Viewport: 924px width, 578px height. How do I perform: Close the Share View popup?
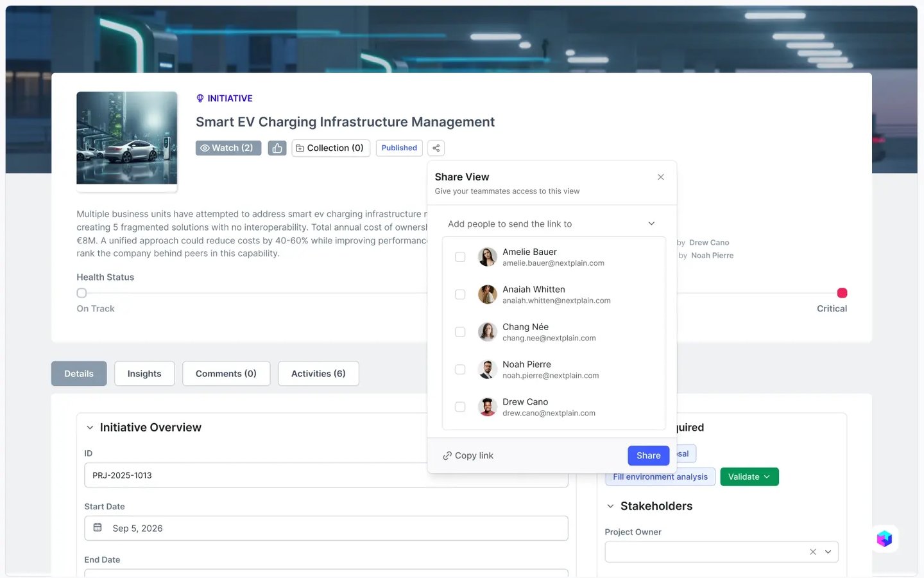coord(660,177)
